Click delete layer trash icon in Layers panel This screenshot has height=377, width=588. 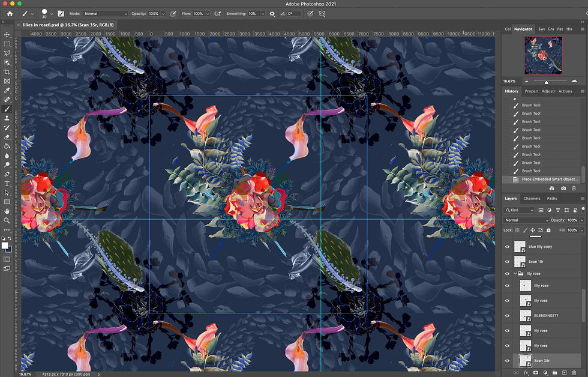[574, 373]
